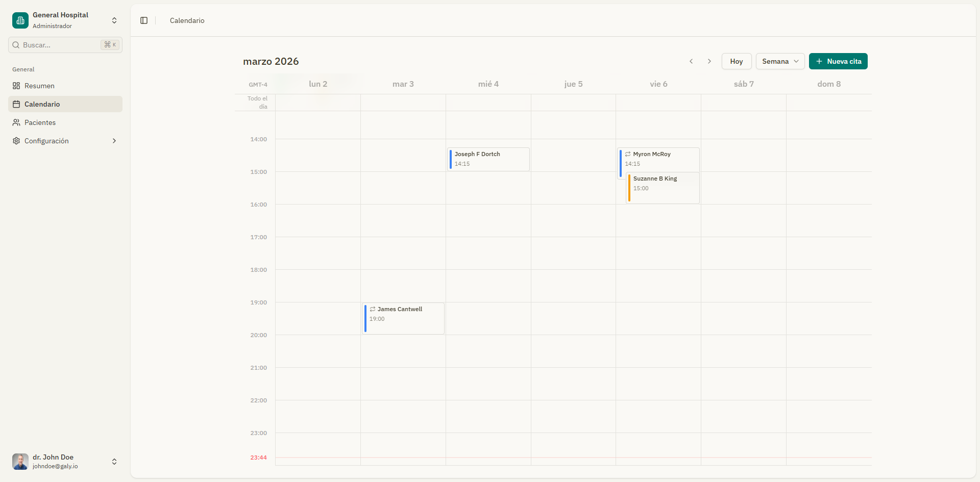Open the General Hospital organization switcher
Viewport: 980px width, 482px height.
click(114, 20)
